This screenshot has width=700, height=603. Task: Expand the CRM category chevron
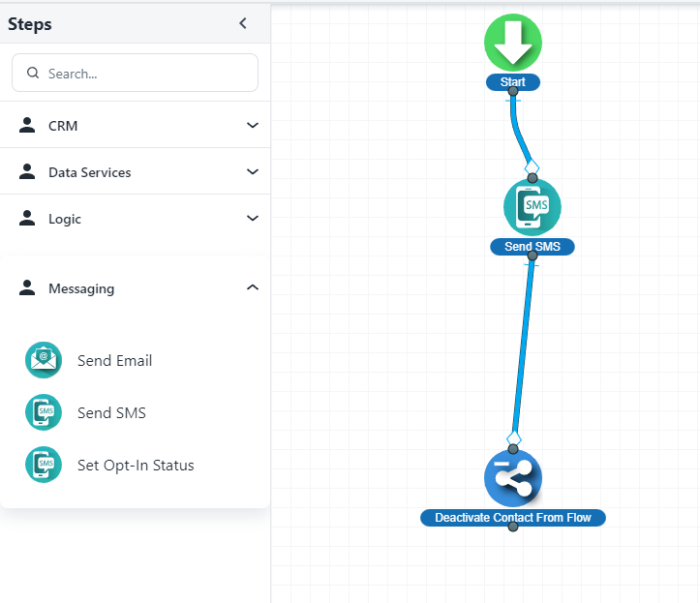(x=253, y=125)
